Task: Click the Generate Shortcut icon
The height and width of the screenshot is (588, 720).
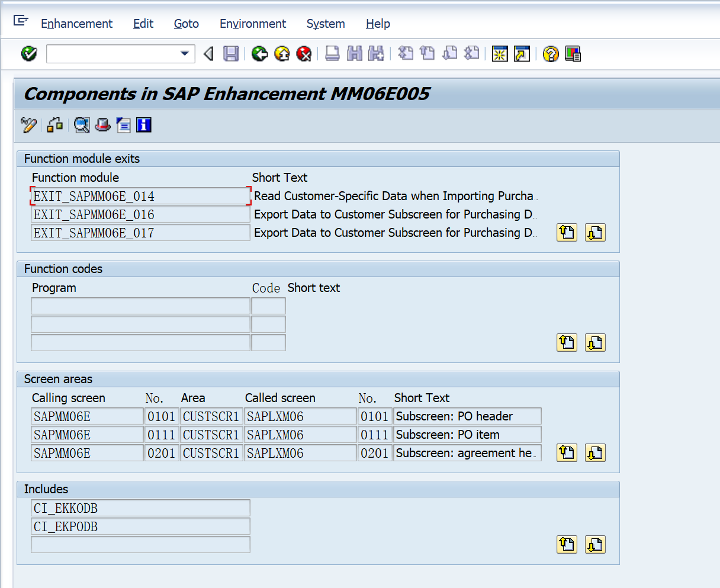Action: click(522, 54)
